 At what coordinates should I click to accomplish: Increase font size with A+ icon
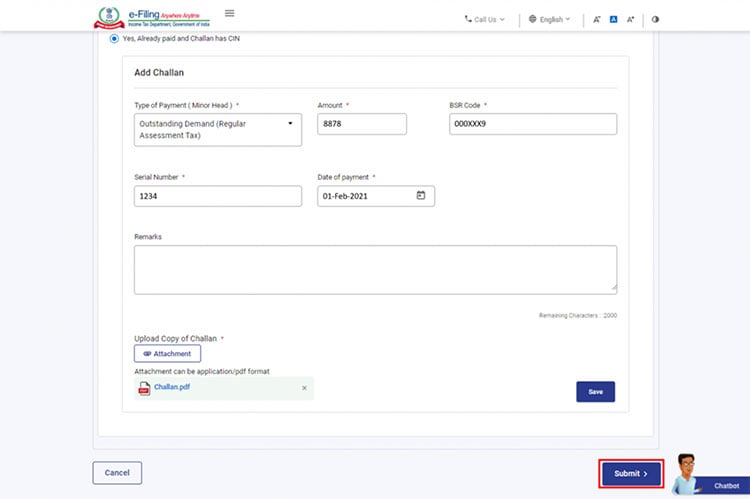630,19
